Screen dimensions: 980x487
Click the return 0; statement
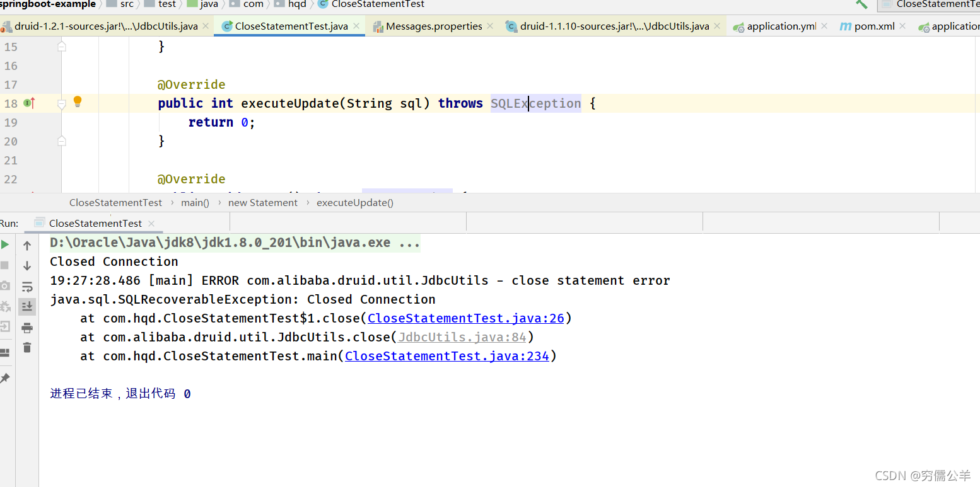222,122
